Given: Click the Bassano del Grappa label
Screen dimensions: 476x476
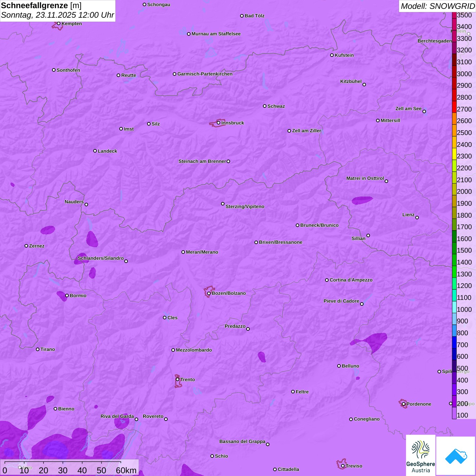Looking at the screenshot, I should [x=242, y=441].
